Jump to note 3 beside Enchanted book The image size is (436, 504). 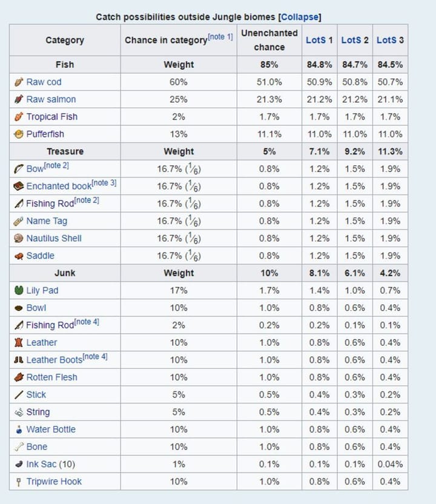(x=104, y=183)
